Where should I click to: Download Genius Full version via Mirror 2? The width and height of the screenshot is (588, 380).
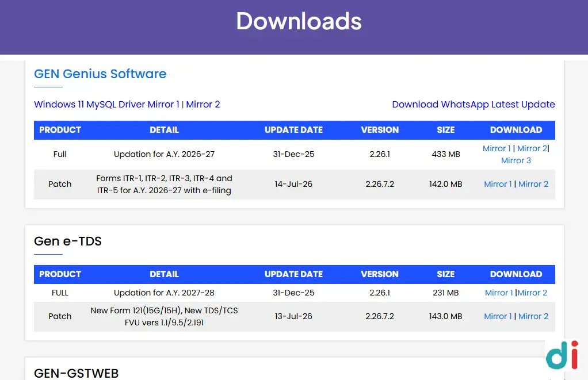532,148
